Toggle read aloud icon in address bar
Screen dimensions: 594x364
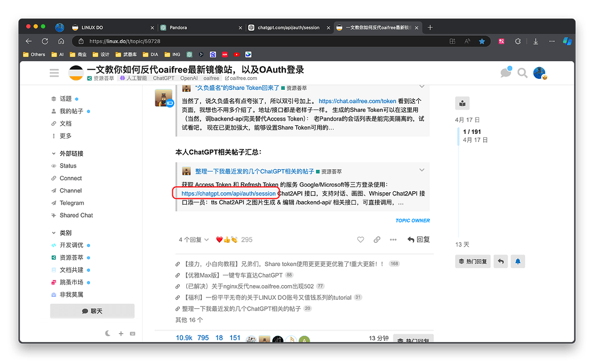click(x=467, y=41)
